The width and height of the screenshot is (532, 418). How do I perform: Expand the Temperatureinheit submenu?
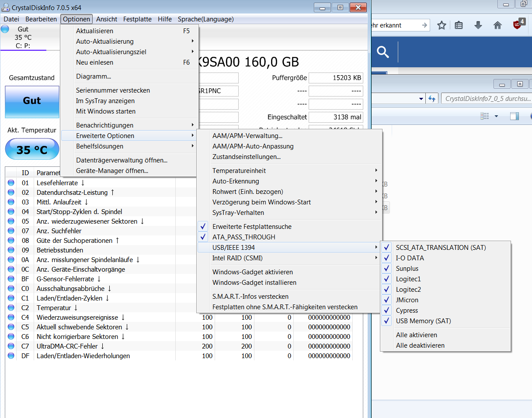289,170
